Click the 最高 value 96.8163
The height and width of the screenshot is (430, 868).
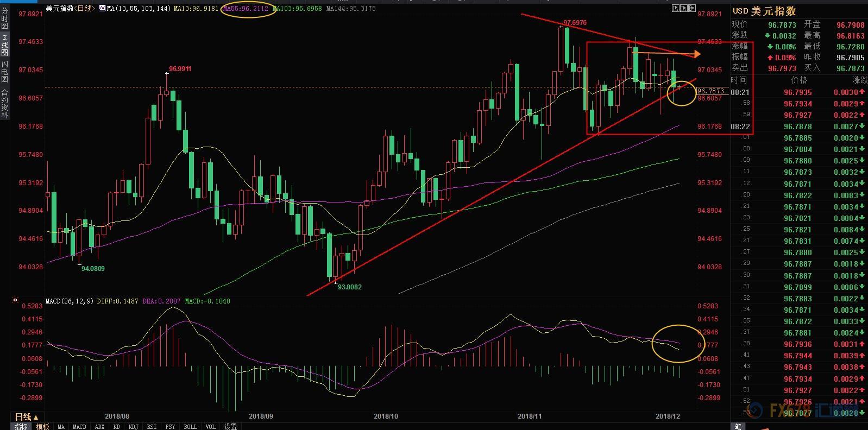851,36
